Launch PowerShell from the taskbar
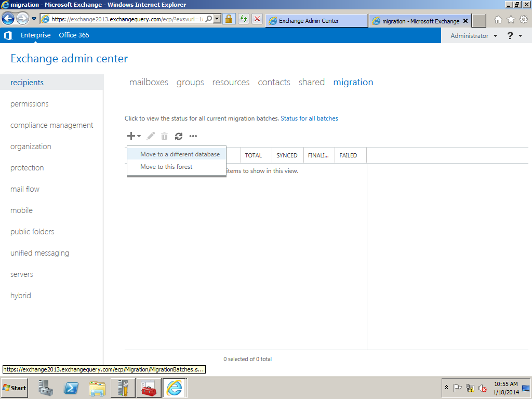The width and height of the screenshot is (532, 399). click(x=71, y=388)
